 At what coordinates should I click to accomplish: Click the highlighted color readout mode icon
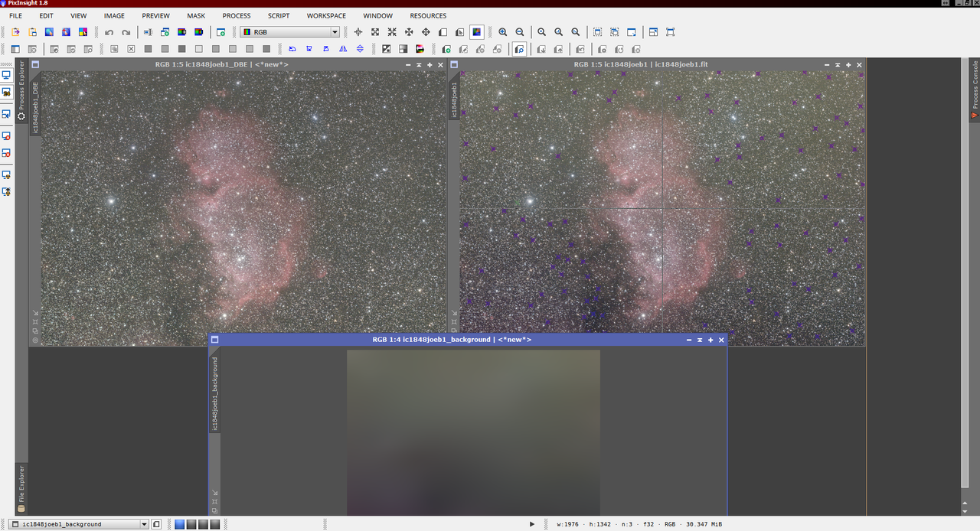point(477,32)
